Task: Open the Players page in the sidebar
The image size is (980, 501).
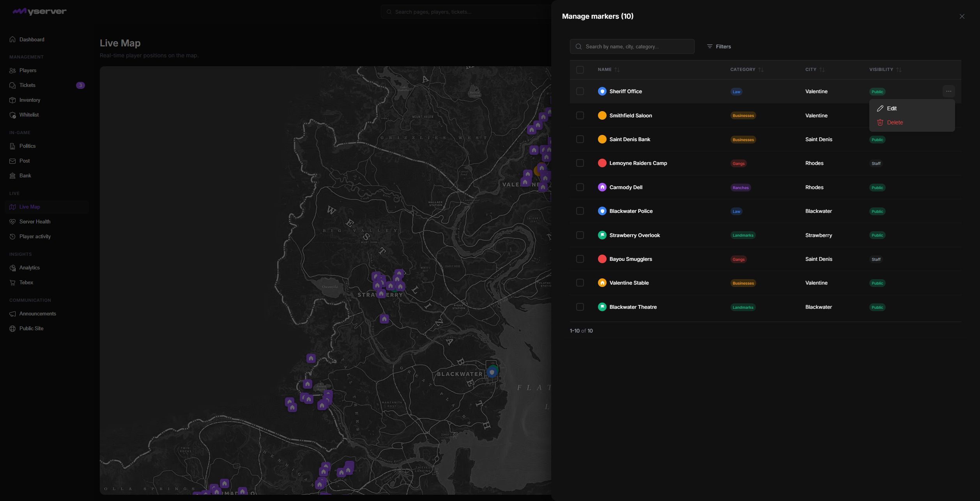Action: pyautogui.click(x=47, y=70)
